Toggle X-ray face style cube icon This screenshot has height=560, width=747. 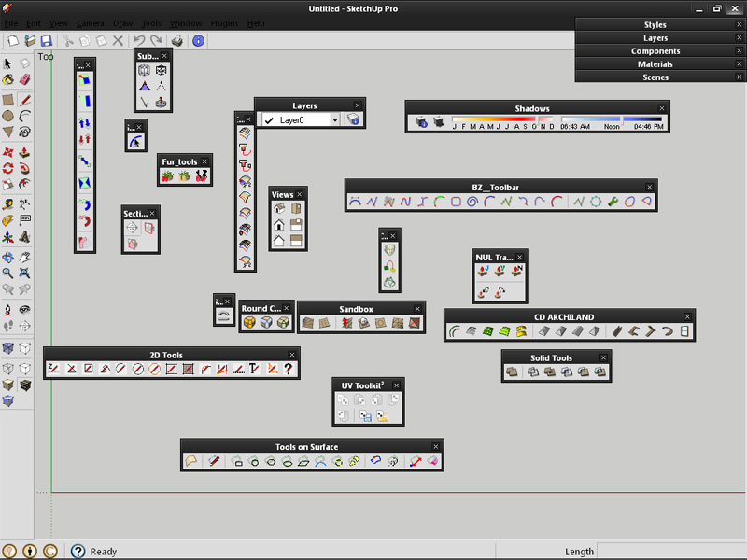pos(7,348)
